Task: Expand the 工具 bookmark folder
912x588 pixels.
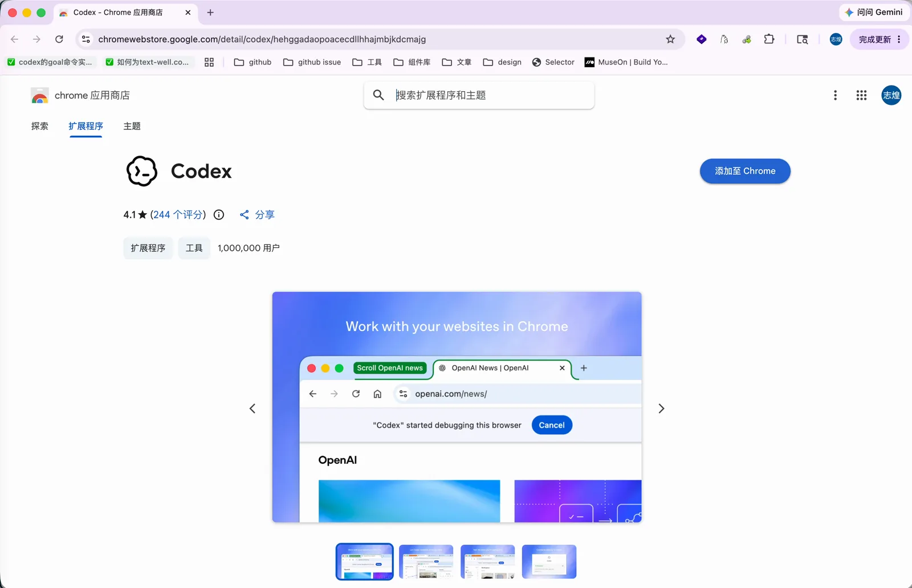Action: (x=367, y=62)
